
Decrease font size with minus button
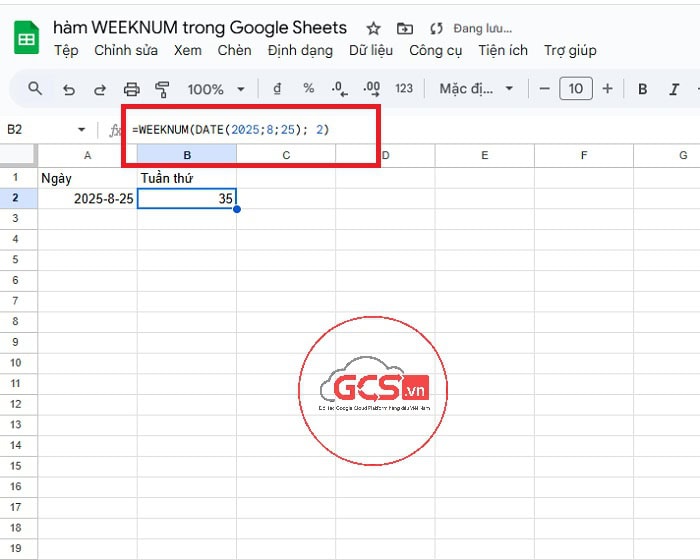[545, 89]
